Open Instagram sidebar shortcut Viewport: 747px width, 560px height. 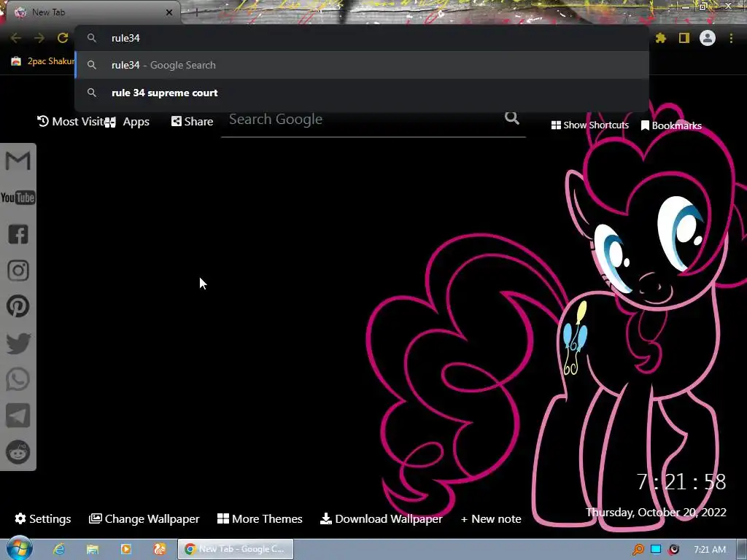pyautogui.click(x=18, y=271)
